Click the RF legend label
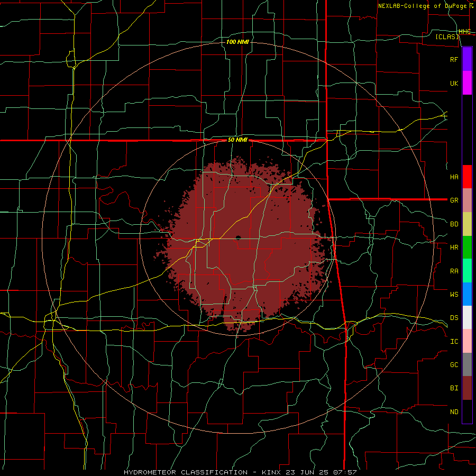The width and height of the screenshot is (476, 476). 454,59
